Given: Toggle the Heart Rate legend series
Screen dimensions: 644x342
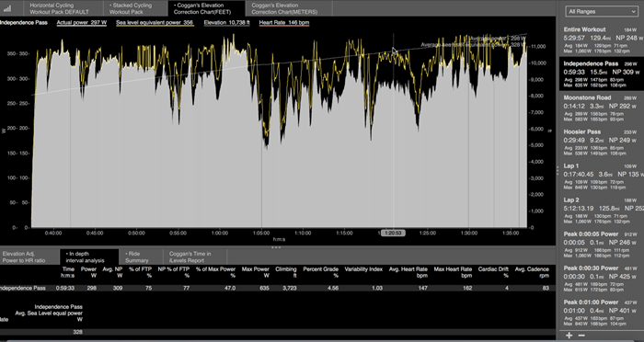Looking at the screenshot, I should click(284, 23).
